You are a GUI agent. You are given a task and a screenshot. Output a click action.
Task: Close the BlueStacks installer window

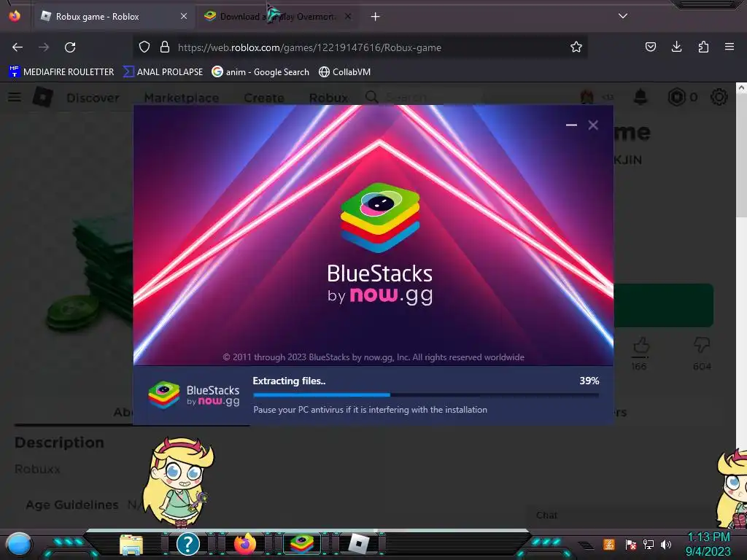pos(592,125)
